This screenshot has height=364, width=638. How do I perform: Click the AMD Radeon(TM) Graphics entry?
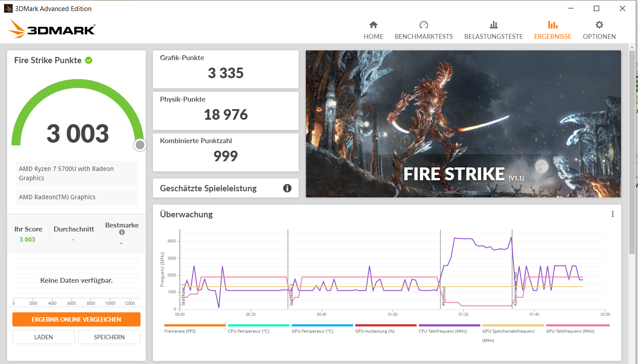76,197
